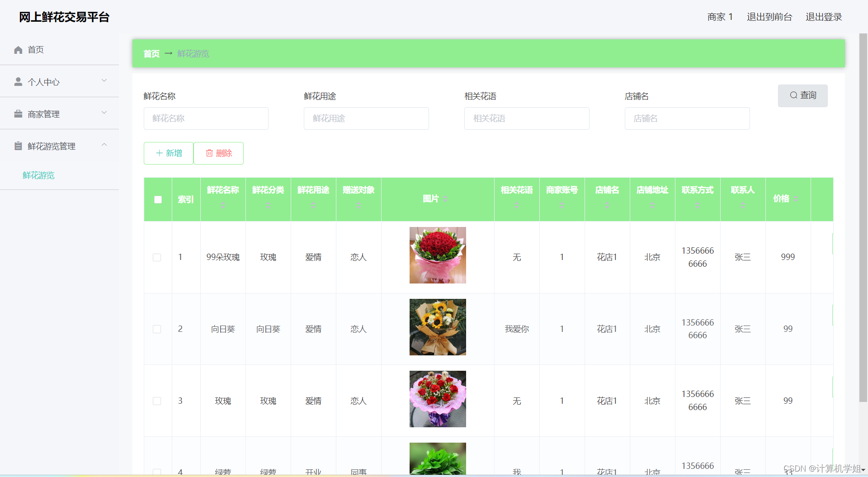This screenshot has width=868, height=477.
Task: Open the pink-wrapped rose bouquet thumbnail in row 3
Action: (438, 399)
